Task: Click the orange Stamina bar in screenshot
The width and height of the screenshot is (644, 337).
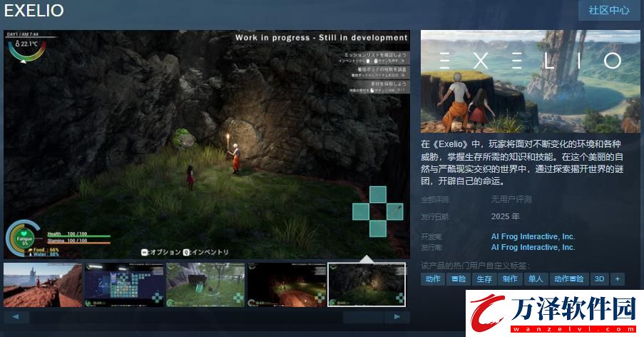Action: coord(79,243)
